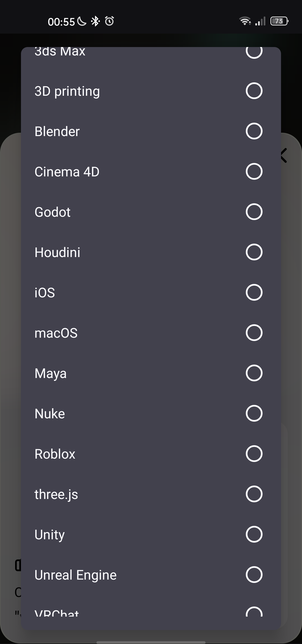Choose the Roblox radio button
Viewport: 302px width, 644px height.
coord(254,454)
